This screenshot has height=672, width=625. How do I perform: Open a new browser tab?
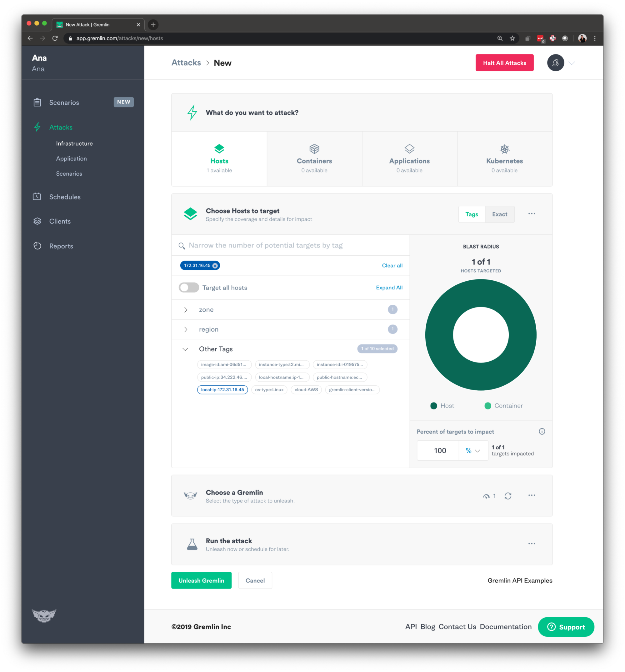(153, 25)
